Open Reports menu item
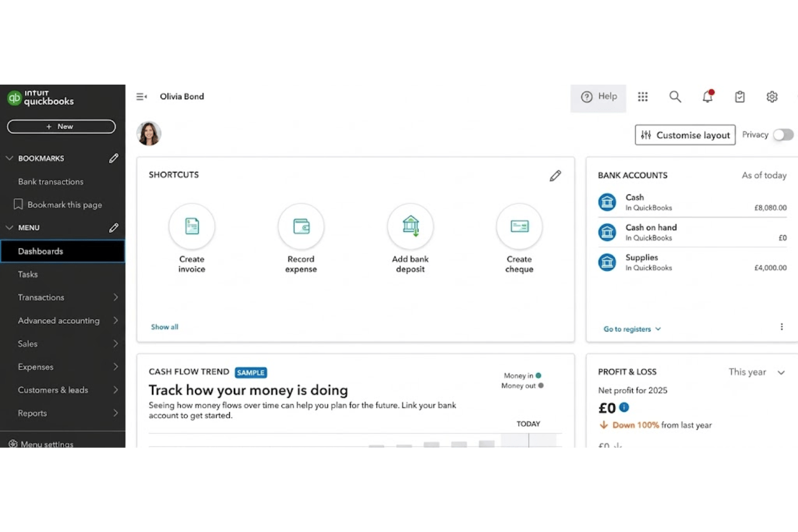 32,413
